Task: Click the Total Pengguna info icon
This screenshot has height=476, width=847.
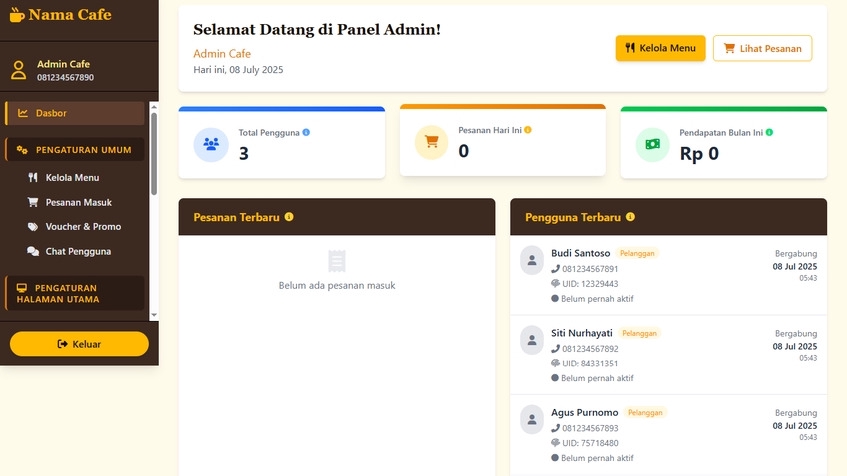Action: pyautogui.click(x=306, y=132)
